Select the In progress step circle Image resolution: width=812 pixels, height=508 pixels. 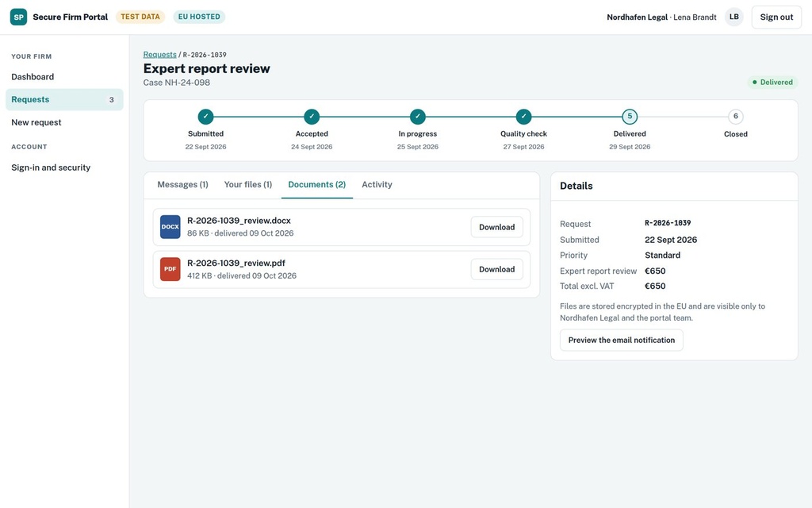pyautogui.click(x=418, y=117)
